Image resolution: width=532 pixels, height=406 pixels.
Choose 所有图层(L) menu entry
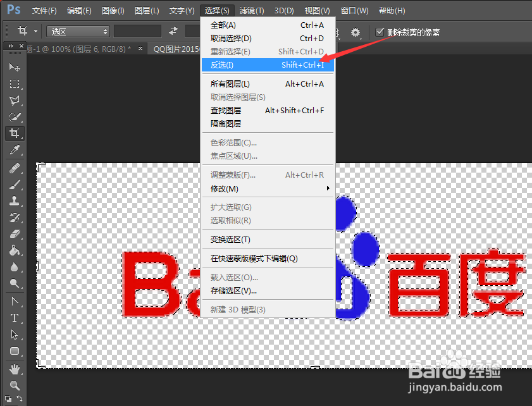point(268,83)
